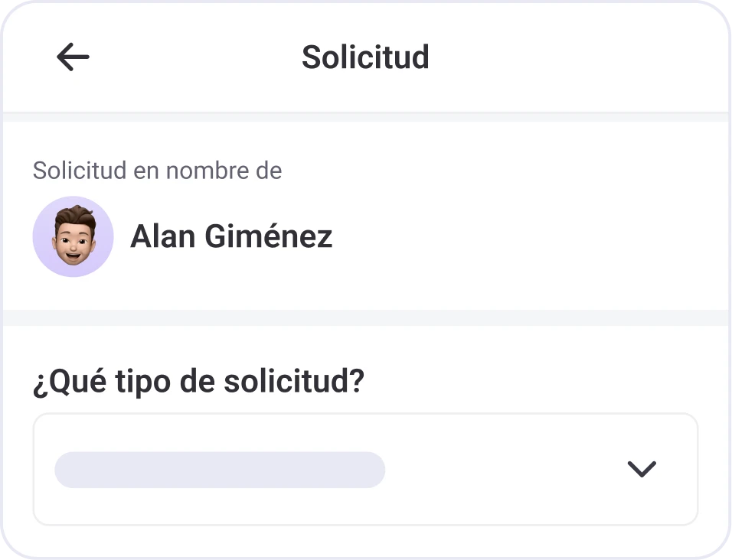Click the gray placeholder bar in dropdown
This screenshot has width=732, height=560.
coord(220,469)
